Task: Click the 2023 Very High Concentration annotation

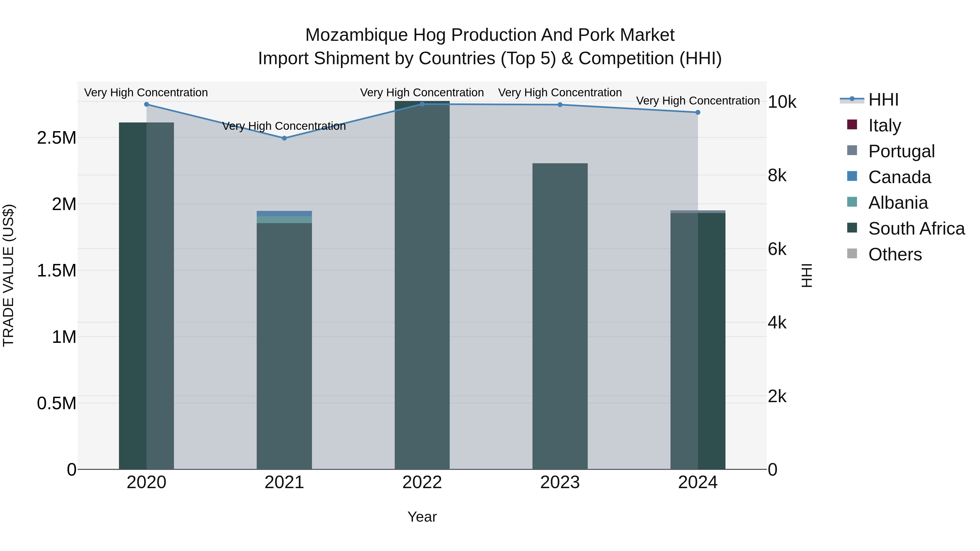Action: tap(560, 93)
